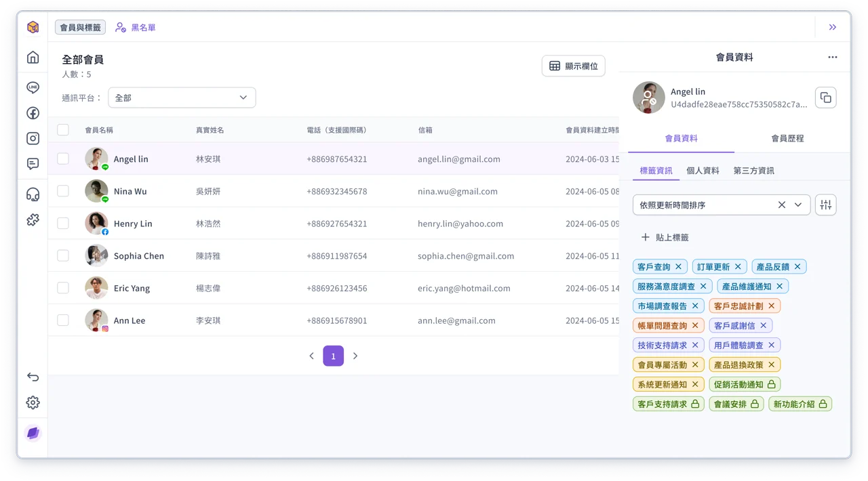The height and width of the screenshot is (481, 868).
Task: Open the LINE channel icon
Action: tap(33, 87)
